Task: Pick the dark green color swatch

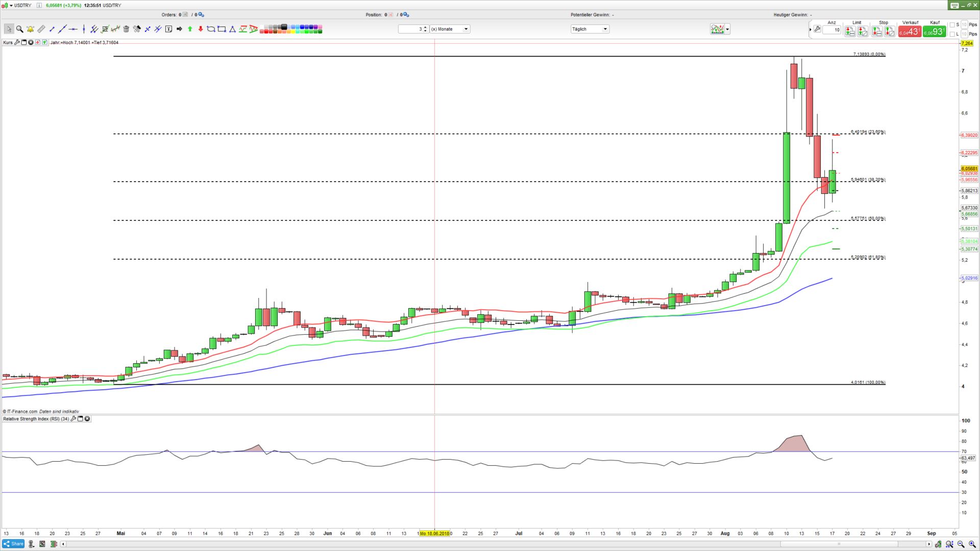Action: pos(320,32)
